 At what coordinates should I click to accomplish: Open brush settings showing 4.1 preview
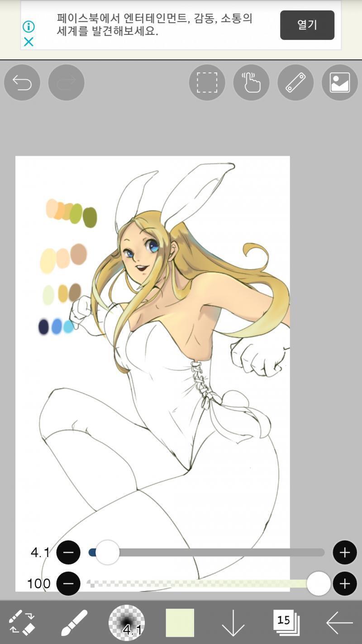click(127, 623)
